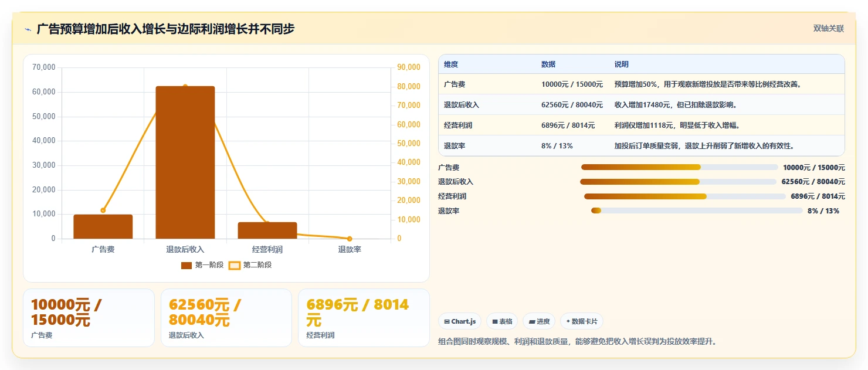Viewport: 868px width, 370px height.
Task: Click the 退款后收入 progress bar
Action: [x=679, y=182]
